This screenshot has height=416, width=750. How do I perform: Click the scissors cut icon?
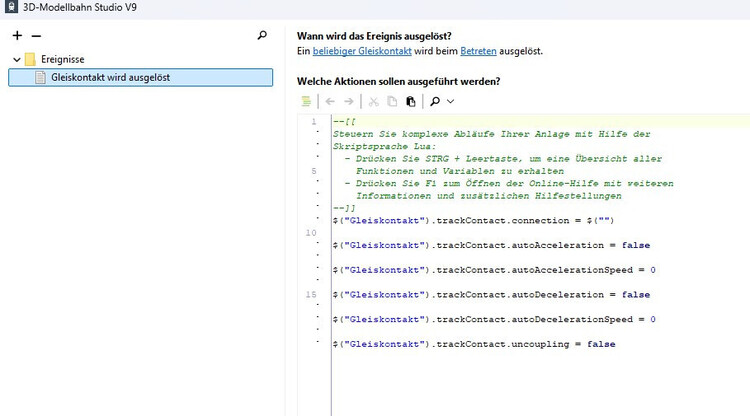(374, 101)
